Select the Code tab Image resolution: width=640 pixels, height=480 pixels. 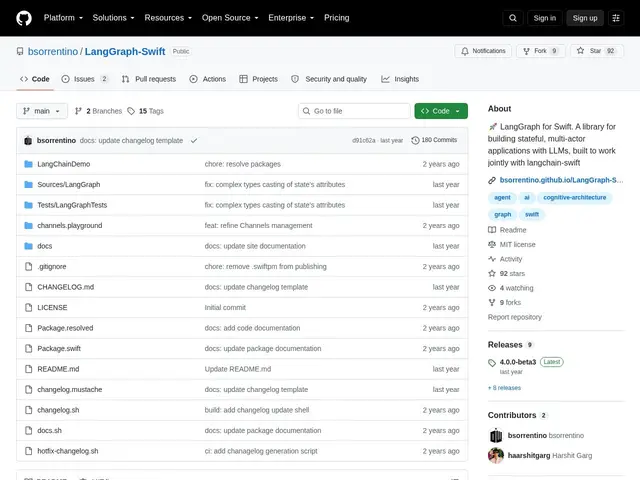tap(35, 79)
